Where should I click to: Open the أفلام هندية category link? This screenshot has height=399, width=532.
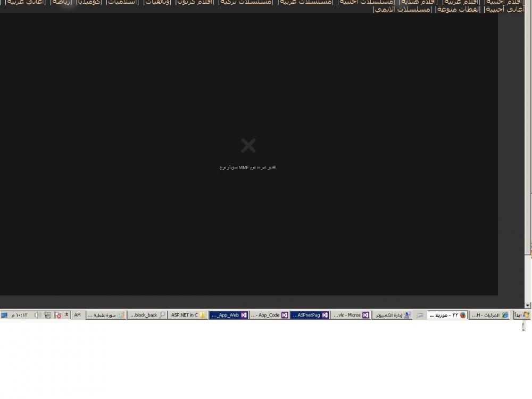pos(419,2)
